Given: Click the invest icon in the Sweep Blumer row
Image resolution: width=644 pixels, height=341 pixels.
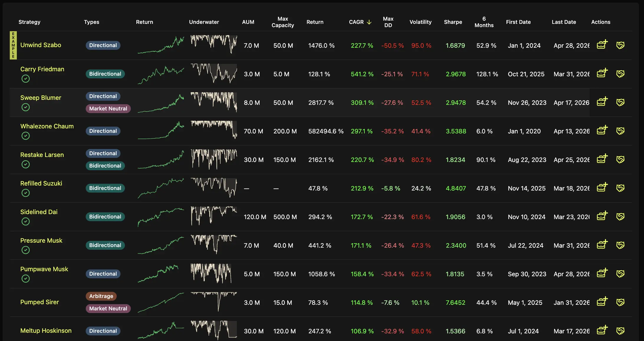Looking at the screenshot, I should [602, 102].
